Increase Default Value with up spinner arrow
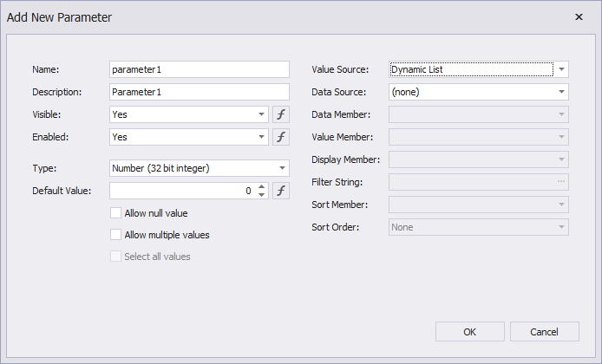The height and width of the screenshot is (364, 602). 262,186
